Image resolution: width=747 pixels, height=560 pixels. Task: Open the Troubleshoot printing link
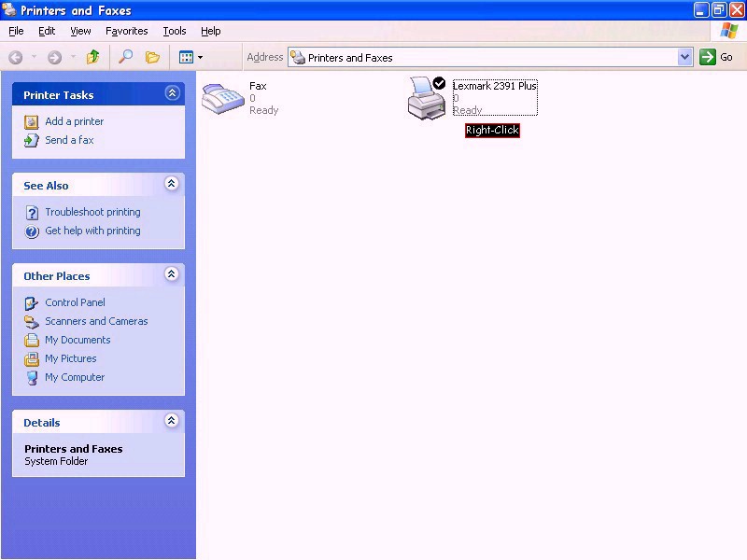(92, 212)
